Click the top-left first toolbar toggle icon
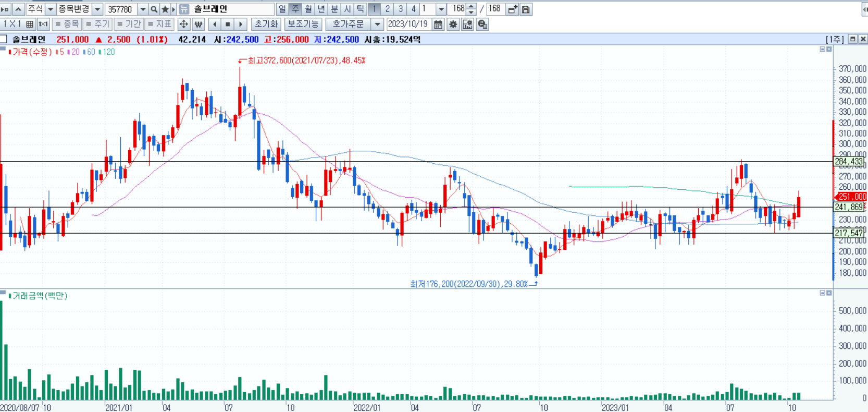The width and height of the screenshot is (868, 412). click(6, 9)
